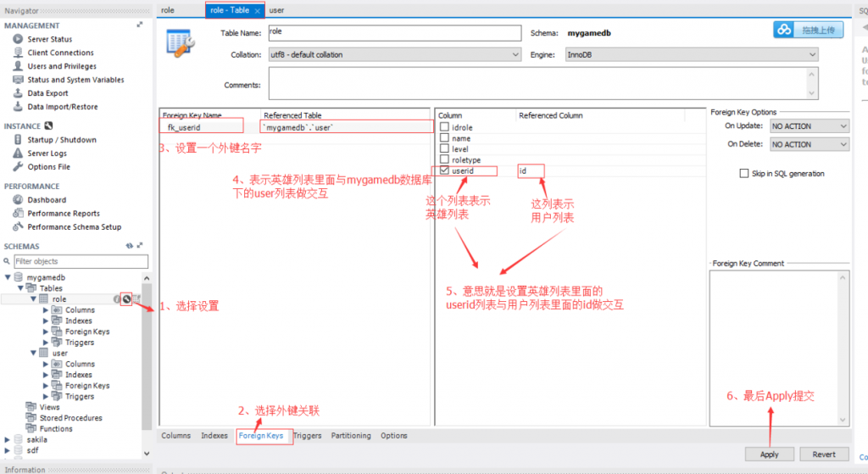Open the Options tab at bottom

tap(393, 436)
